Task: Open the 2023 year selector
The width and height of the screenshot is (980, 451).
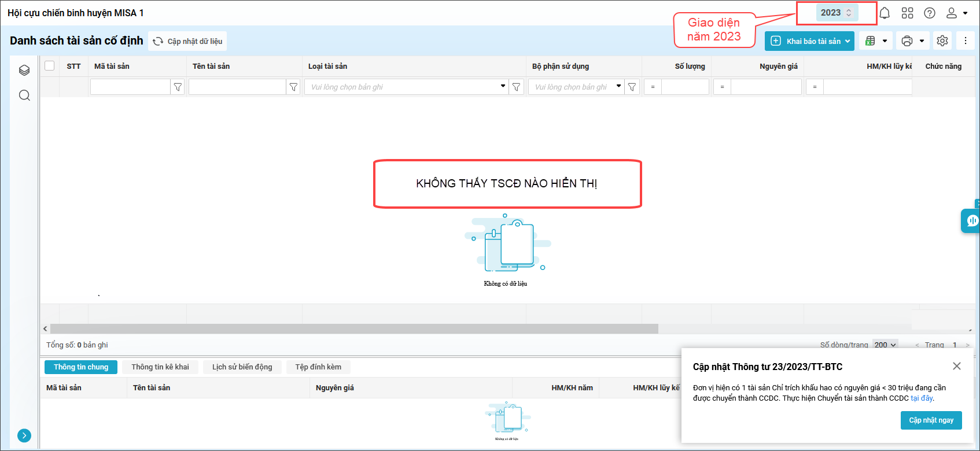Action: coord(837,13)
